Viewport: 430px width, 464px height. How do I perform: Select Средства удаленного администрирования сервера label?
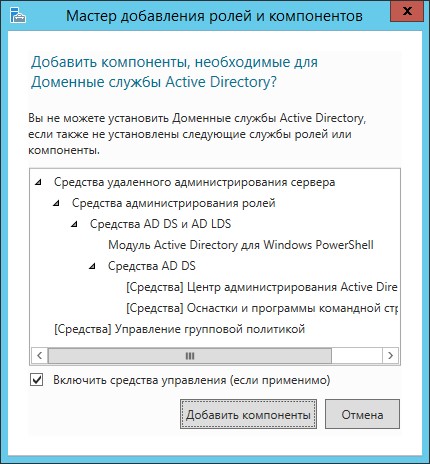[x=194, y=182]
